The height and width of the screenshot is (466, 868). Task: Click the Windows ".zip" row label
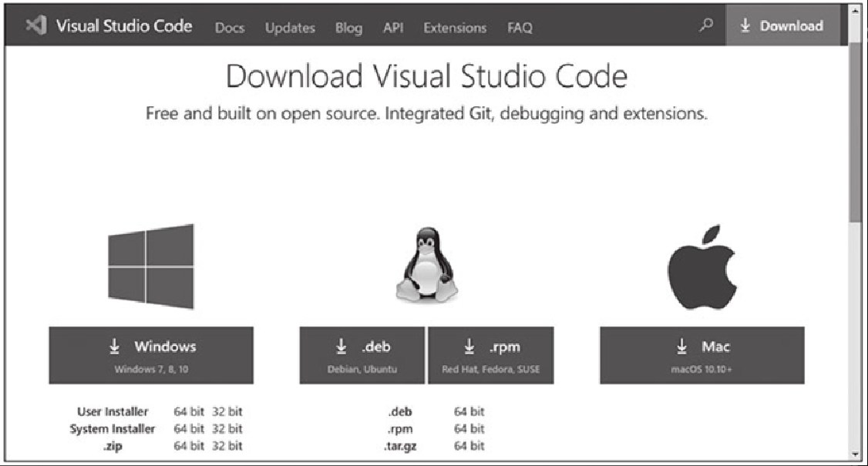(x=113, y=446)
